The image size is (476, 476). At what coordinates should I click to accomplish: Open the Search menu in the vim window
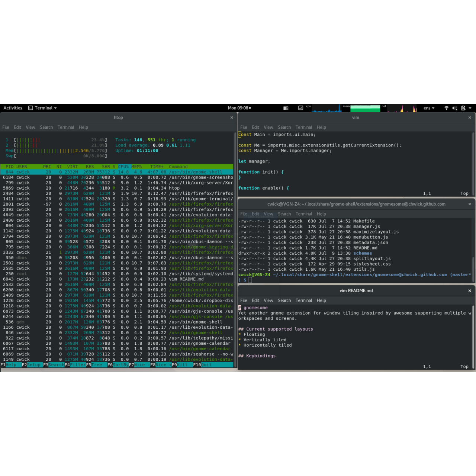pyautogui.click(x=284, y=127)
